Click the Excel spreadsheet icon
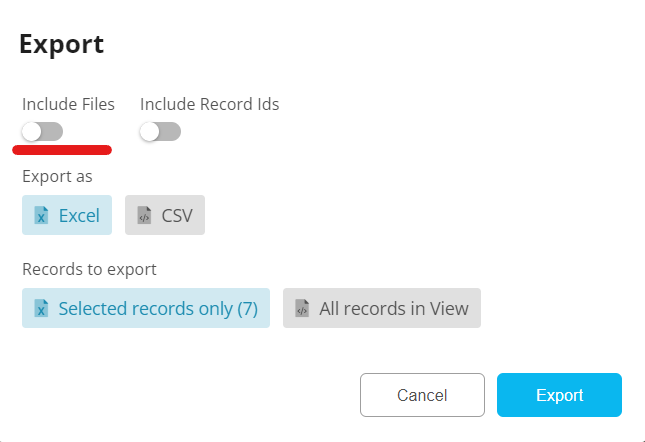The width and height of the screenshot is (645, 442). tap(41, 215)
